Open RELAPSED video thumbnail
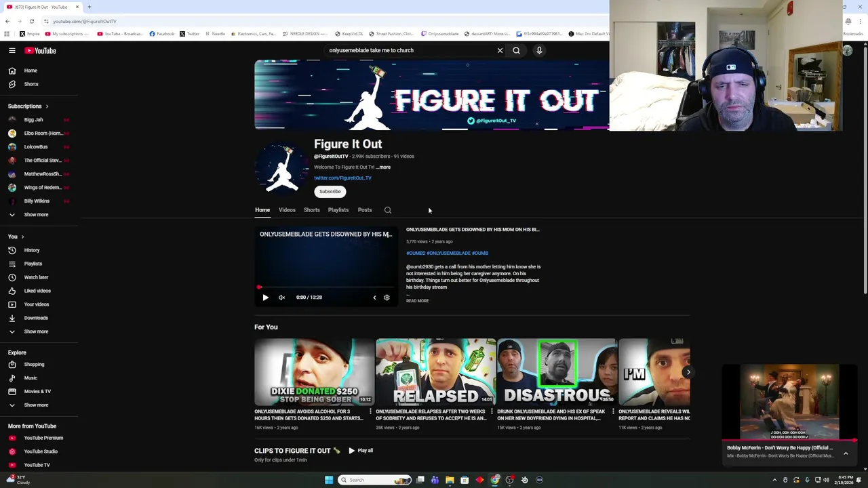 pos(435,371)
